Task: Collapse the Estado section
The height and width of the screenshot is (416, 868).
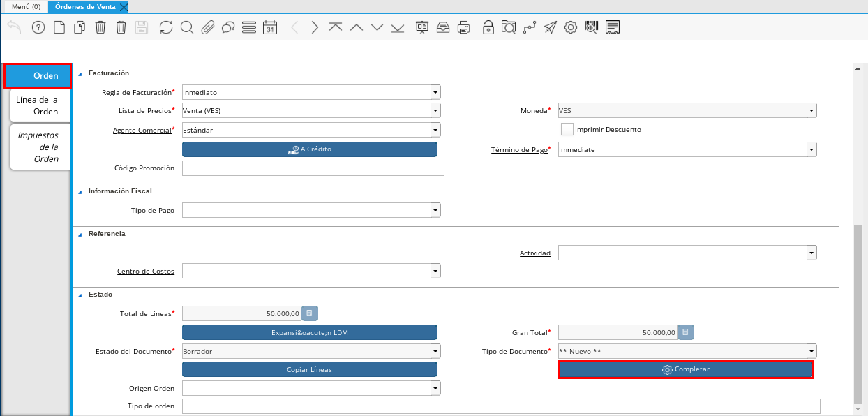Action: pyautogui.click(x=80, y=295)
